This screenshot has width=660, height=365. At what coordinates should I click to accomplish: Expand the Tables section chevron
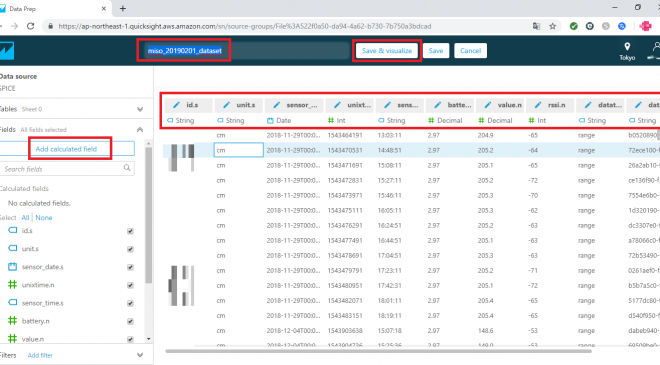pos(140,109)
